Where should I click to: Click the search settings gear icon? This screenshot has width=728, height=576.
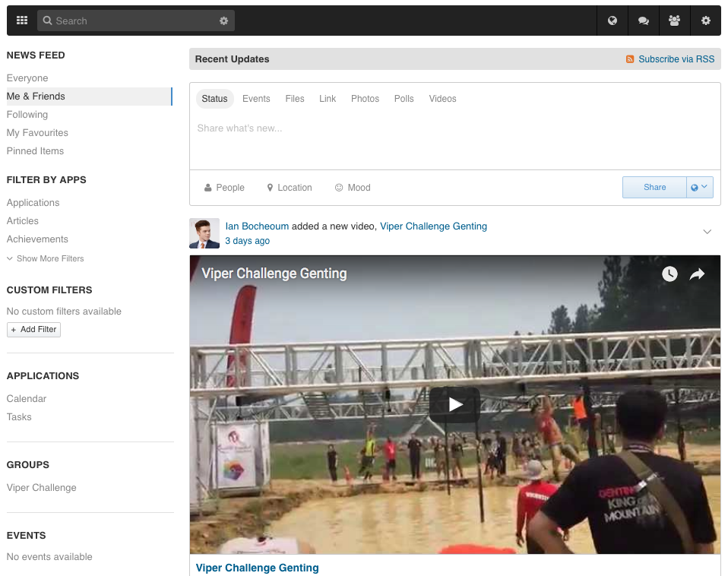point(223,21)
